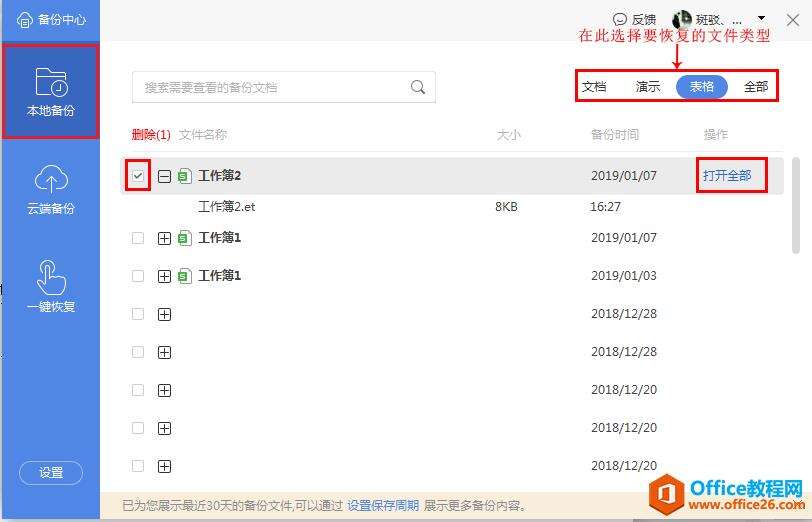
Task: Click the 删除(1) delete link
Action: pyautogui.click(x=151, y=135)
